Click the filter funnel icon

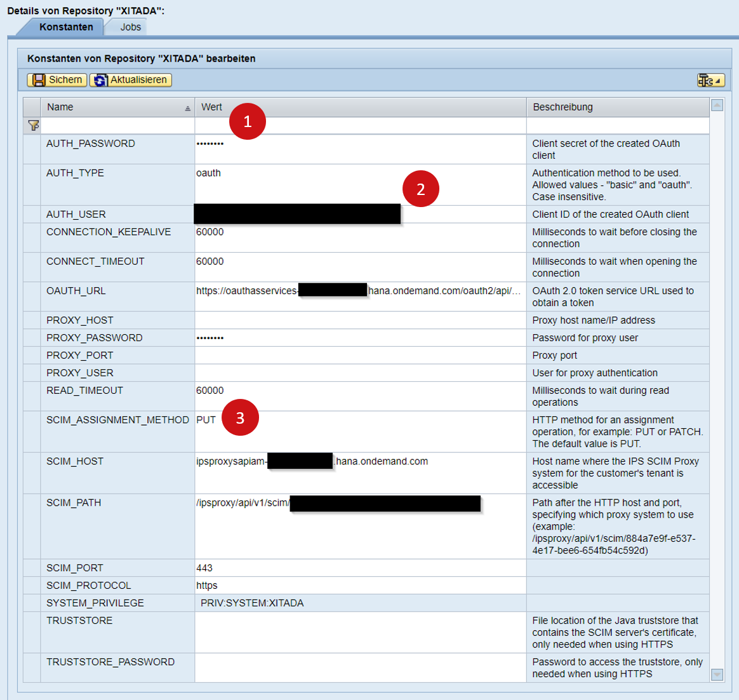click(x=33, y=126)
